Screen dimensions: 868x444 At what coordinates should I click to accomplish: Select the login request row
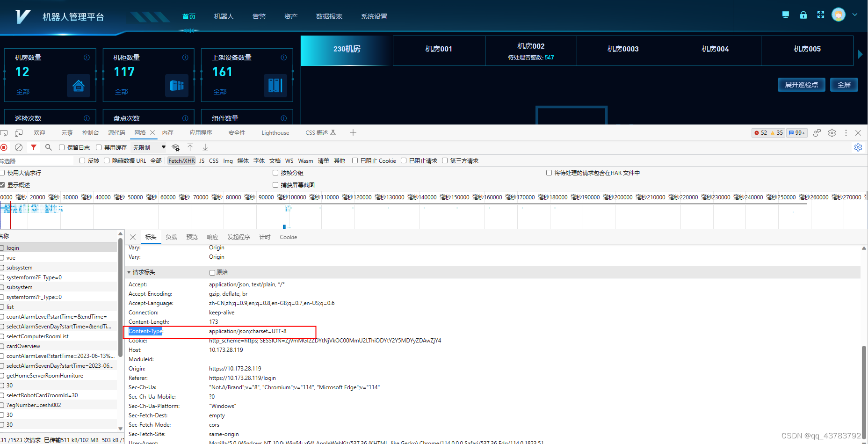58,248
